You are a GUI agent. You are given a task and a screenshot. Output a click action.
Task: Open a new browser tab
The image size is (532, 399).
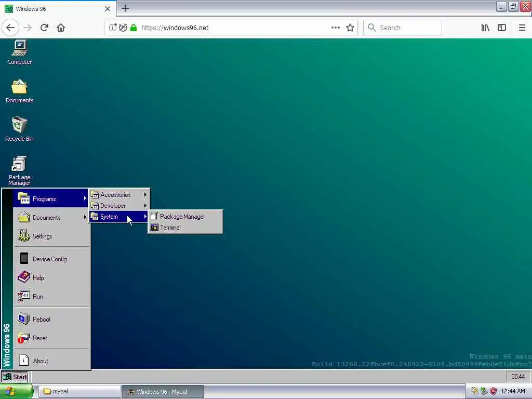(125, 8)
